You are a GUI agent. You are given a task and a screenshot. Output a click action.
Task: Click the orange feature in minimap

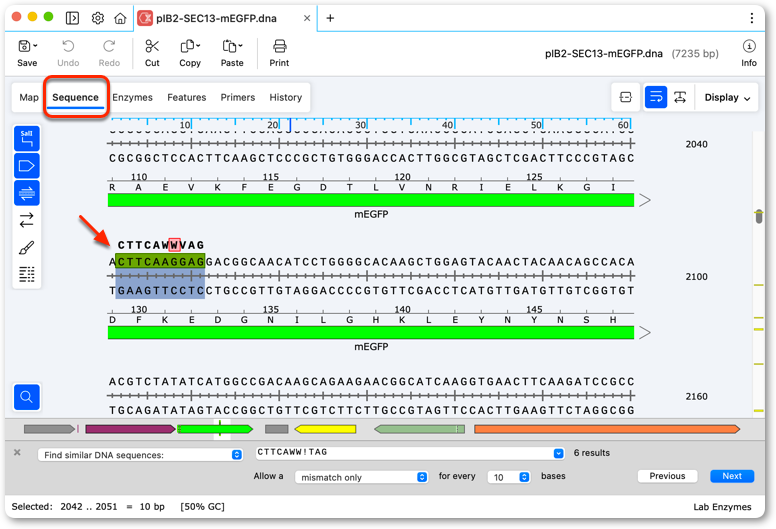[607, 429]
